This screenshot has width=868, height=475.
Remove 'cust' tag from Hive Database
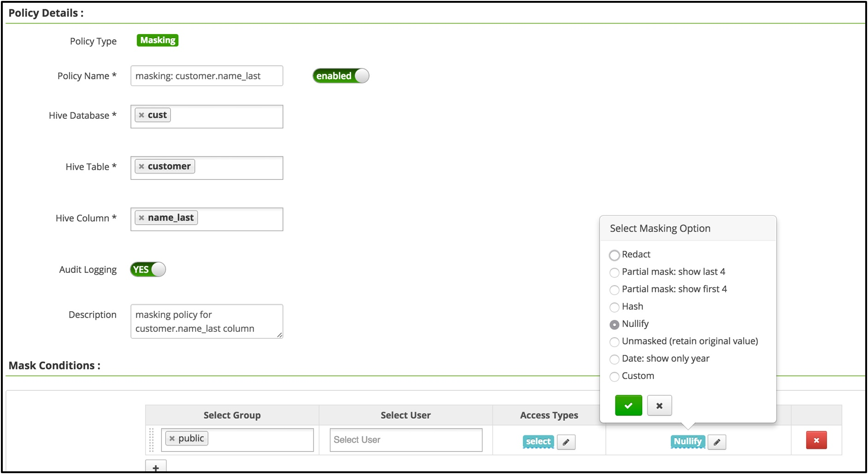[141, 115]
